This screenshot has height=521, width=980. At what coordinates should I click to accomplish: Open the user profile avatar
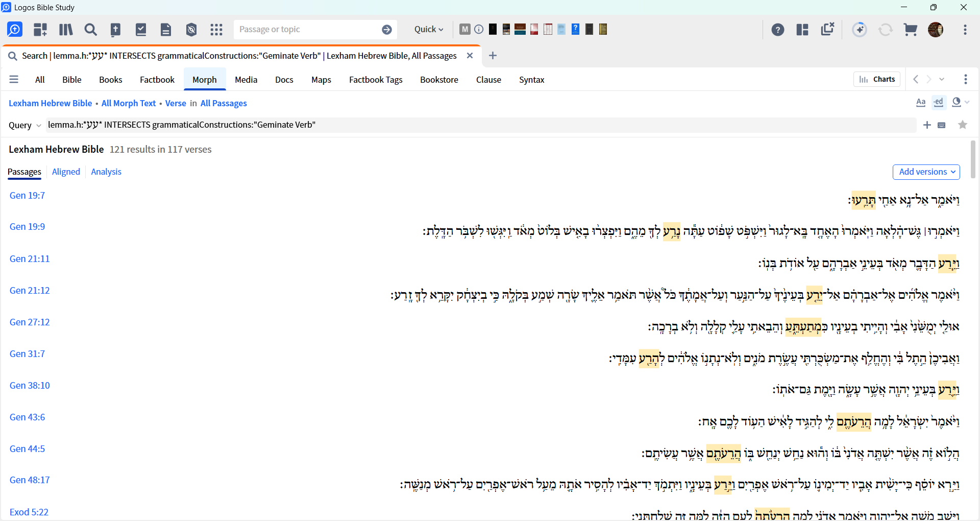936,30
